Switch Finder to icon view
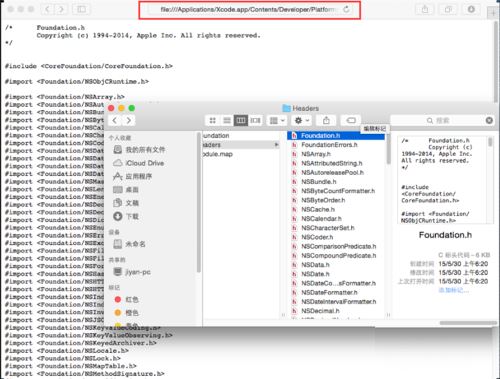Viewport: 500px width, 379px height. click(x=212, y=120)
